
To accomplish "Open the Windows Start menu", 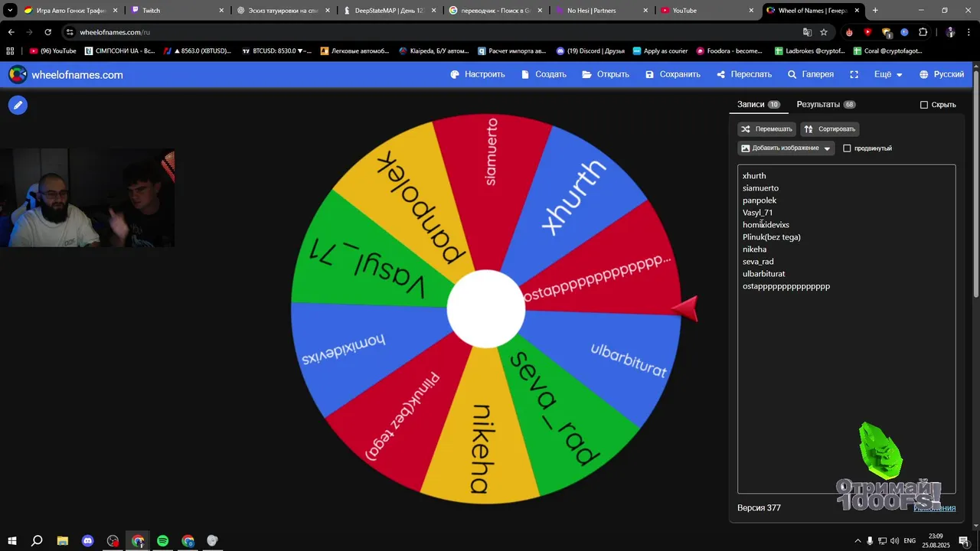I will (x=11, y=541).
